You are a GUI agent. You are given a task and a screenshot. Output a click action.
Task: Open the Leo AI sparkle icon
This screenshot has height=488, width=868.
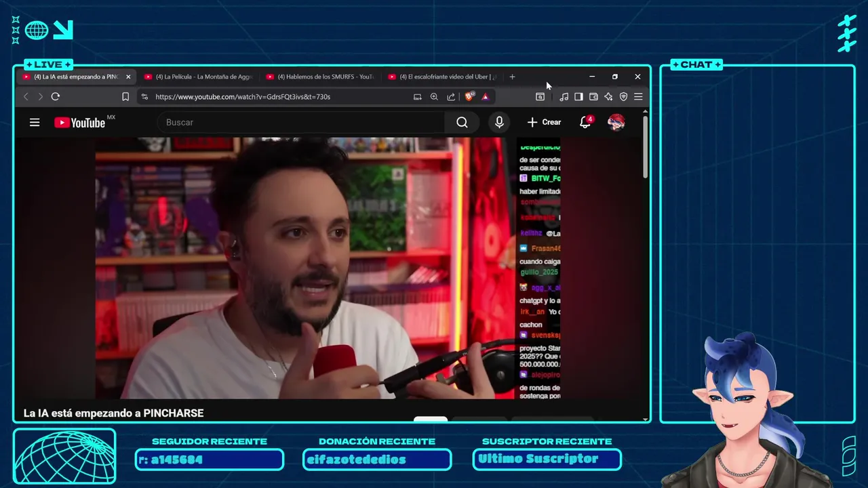[x=608, y=97]
